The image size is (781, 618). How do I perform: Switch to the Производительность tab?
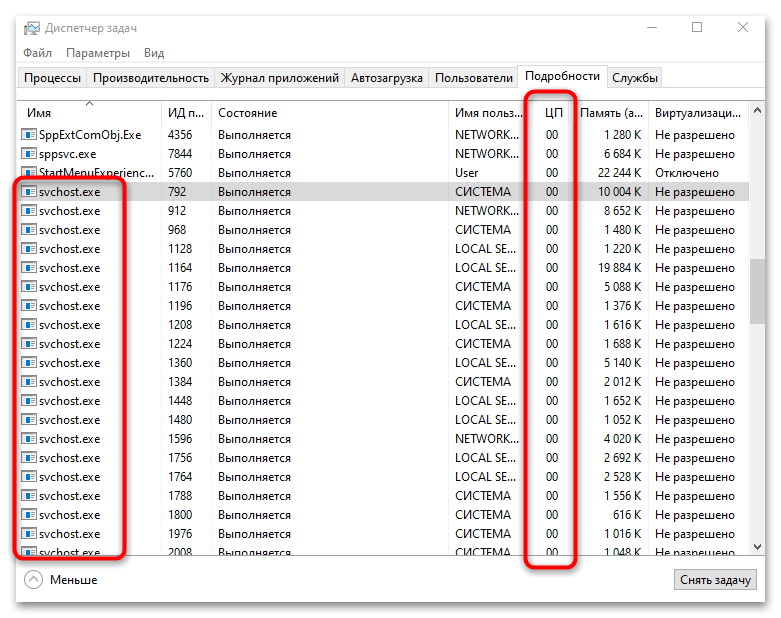pos(150,78)
